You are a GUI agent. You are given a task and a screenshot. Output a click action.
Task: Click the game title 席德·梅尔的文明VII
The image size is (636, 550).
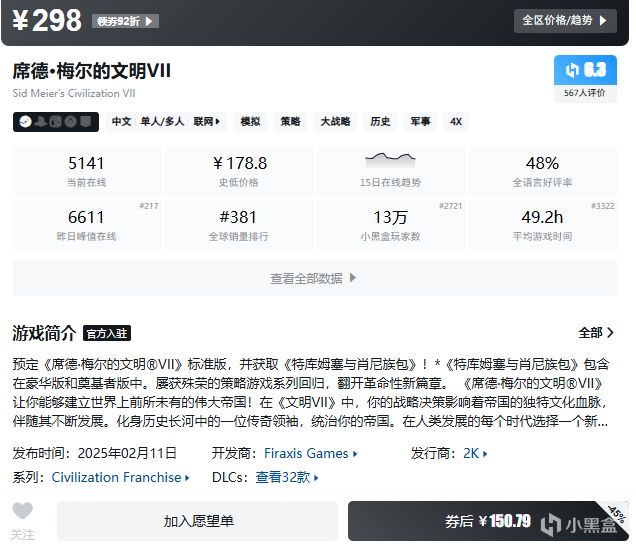[92, 71]
